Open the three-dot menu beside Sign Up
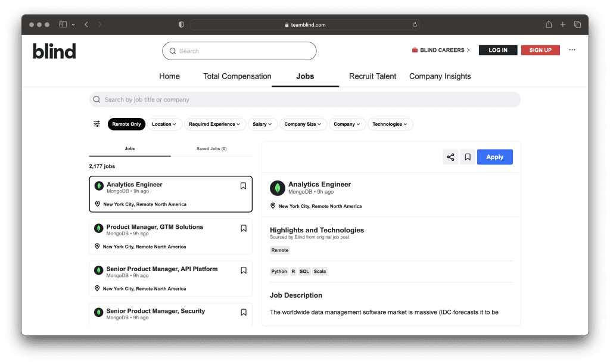This screenshot has height=364, width=610. 572,50
